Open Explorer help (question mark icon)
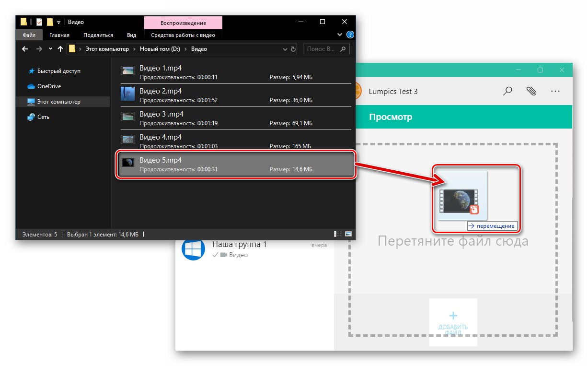The width and height of the screenshot is (588, 366). (x=350, y=35)
